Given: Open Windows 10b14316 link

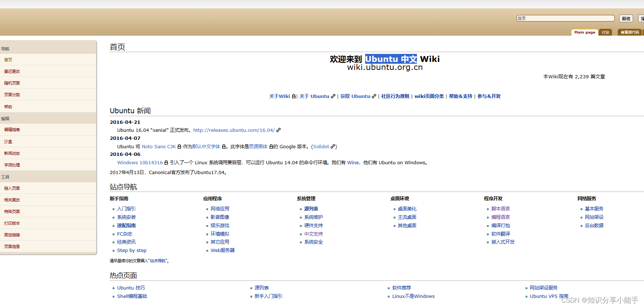Looking at the screenshot, I should click(140, 162).
